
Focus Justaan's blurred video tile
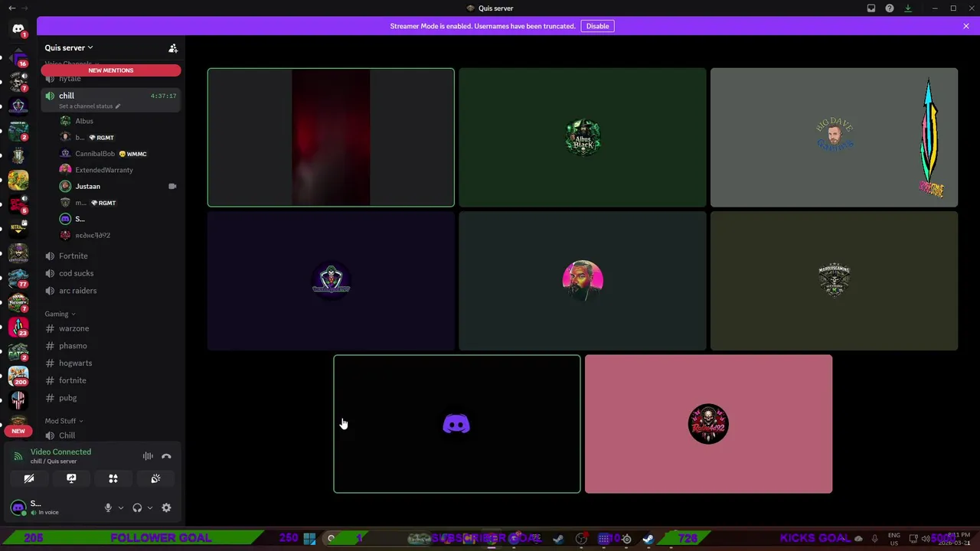pyautogui.click(x=331, y=138)
